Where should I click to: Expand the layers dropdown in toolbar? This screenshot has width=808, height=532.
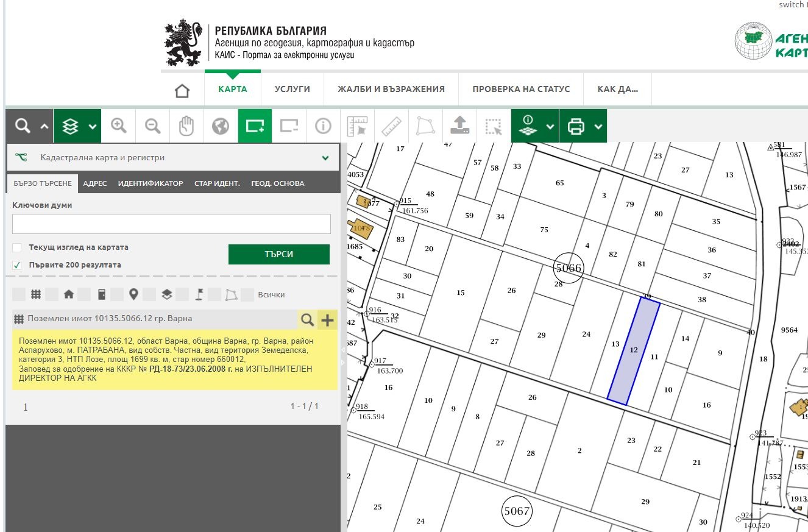[x=93, y=126]
